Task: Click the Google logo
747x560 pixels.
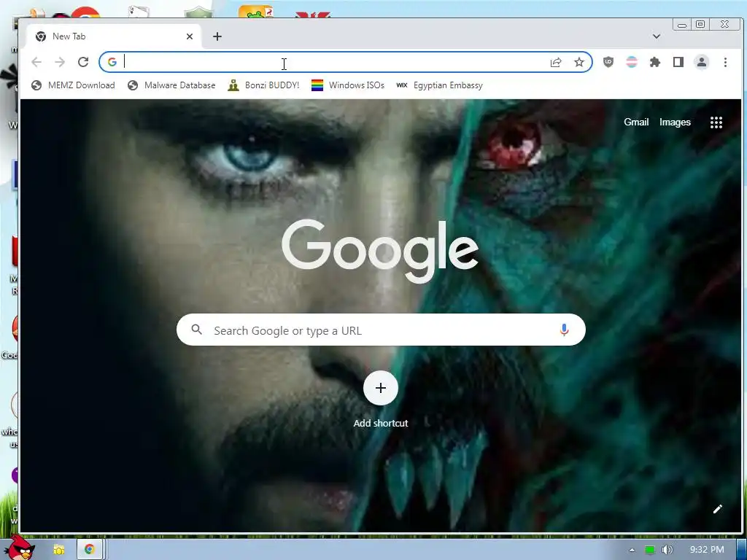Action: [x=380, y=251]
